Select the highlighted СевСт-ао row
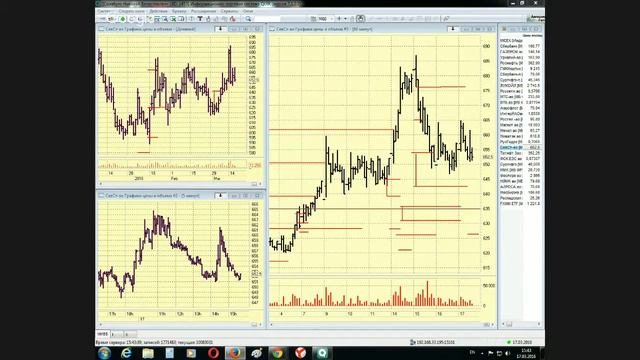The width and height of the screenshot is (640, 360). (x=520, y=147)
